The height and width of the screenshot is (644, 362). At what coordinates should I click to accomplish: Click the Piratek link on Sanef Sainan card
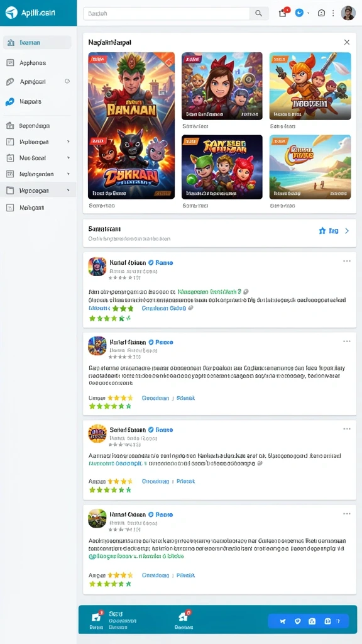(x=186, y=481)
